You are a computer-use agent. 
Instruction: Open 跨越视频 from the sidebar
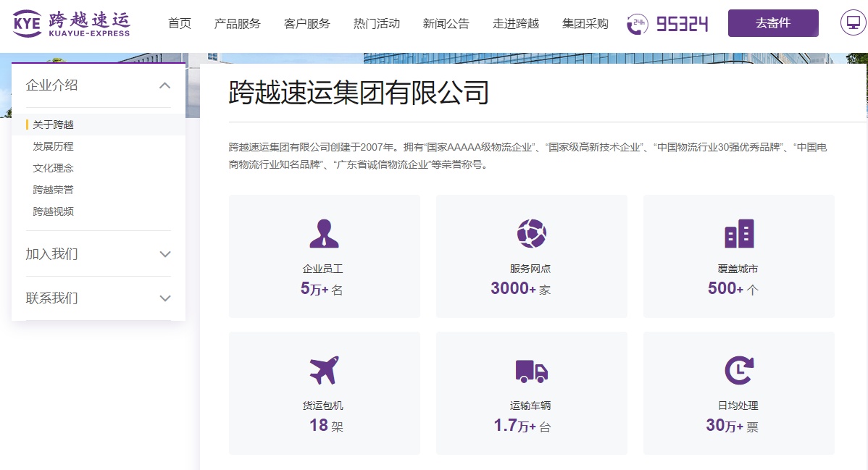tap(53, 211)
